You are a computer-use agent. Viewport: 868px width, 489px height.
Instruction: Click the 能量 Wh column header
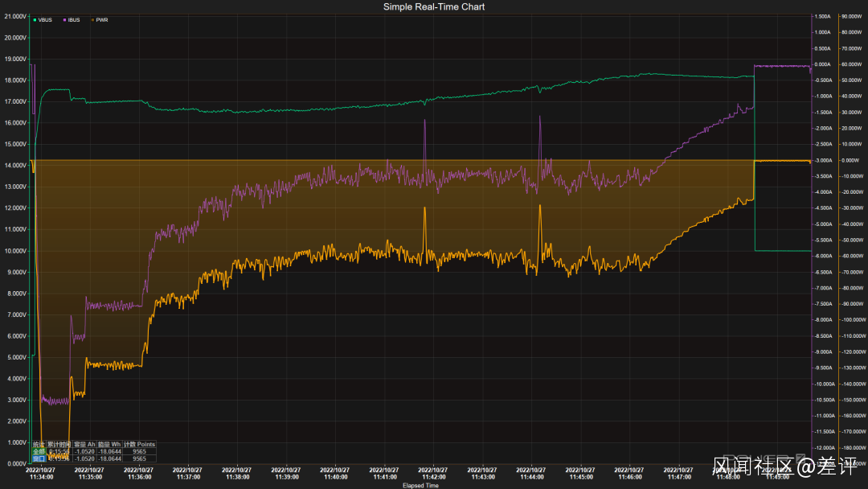[109, 445]
